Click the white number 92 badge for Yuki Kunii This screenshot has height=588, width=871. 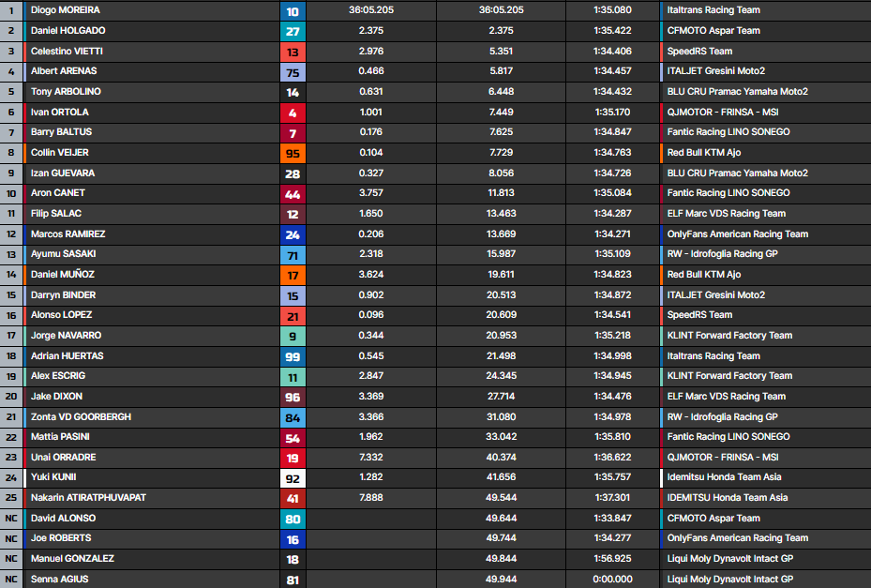click(293, 478)
